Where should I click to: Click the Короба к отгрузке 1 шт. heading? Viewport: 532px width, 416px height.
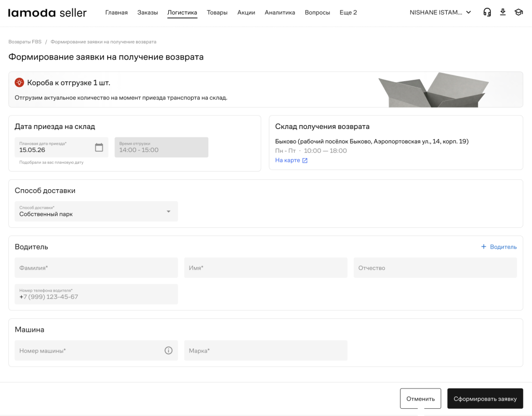click(69, 83)
